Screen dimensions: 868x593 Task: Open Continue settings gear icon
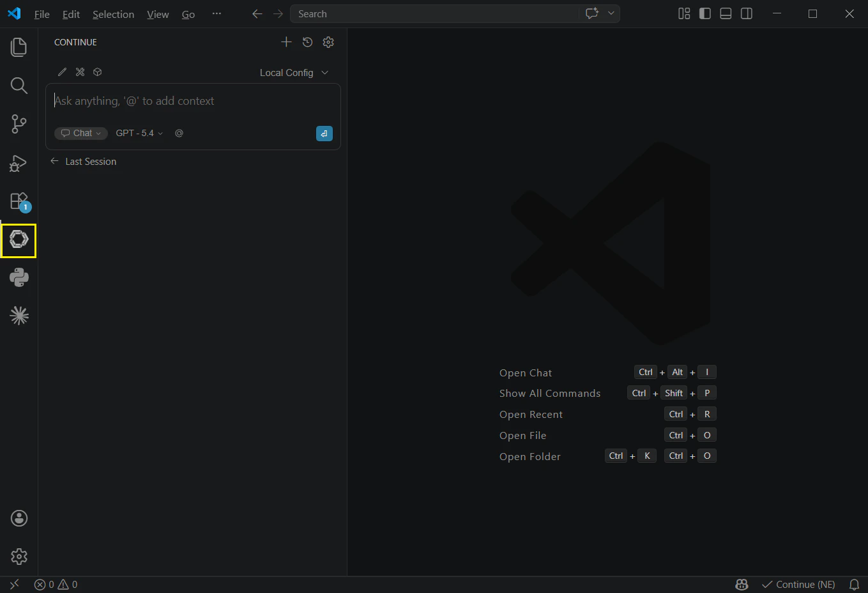pyautogui.click(x=328, y=42)
